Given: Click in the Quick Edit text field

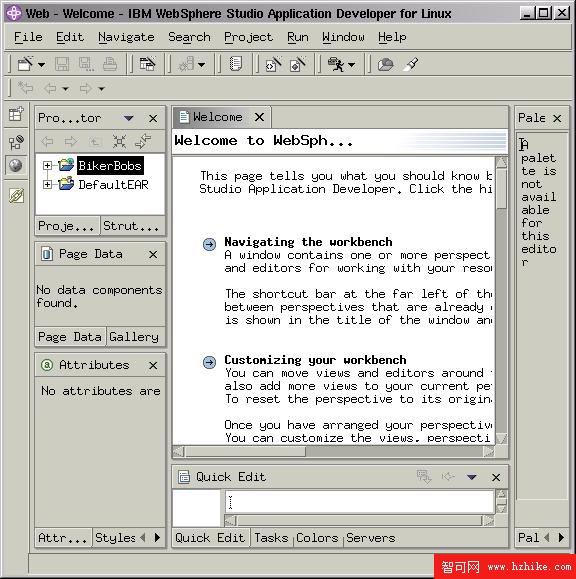Looking at the screenshot, I should pyautogui.click(x=359, y=502).
